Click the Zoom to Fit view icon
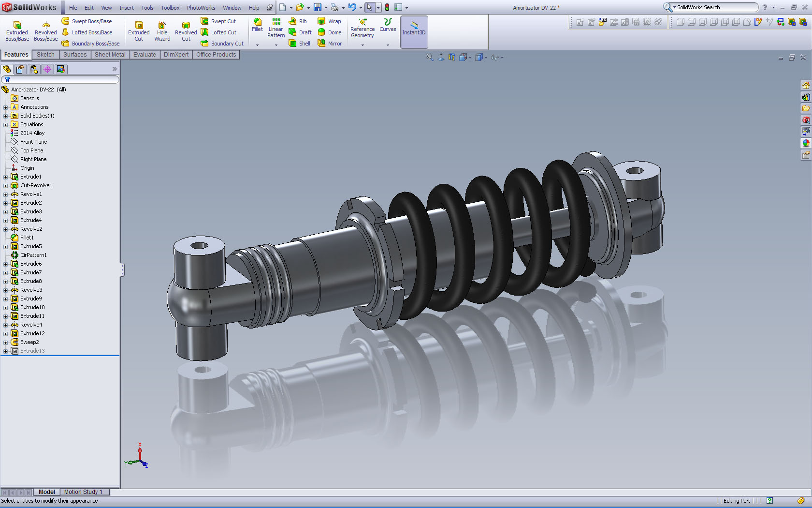 point(429,58)
